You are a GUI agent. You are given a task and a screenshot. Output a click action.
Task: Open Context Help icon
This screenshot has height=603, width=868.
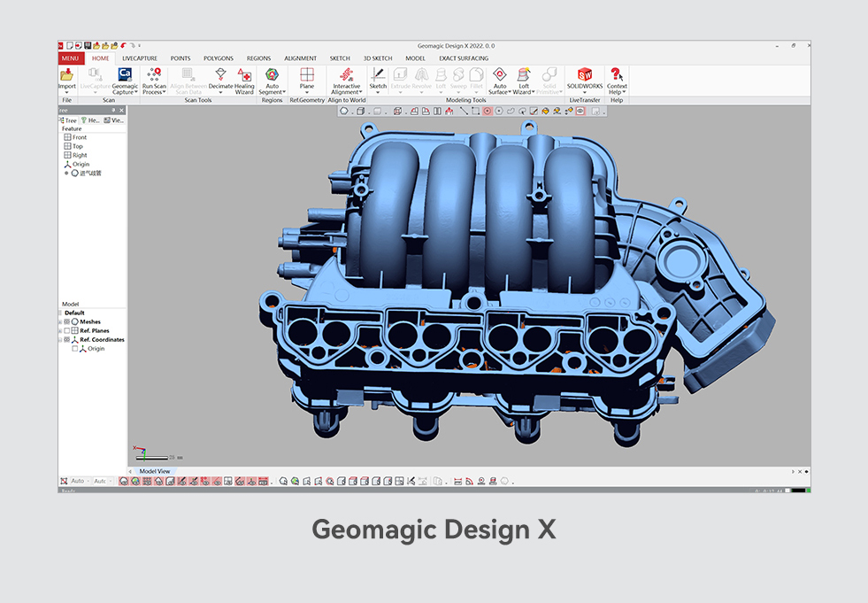coord(616,74)
